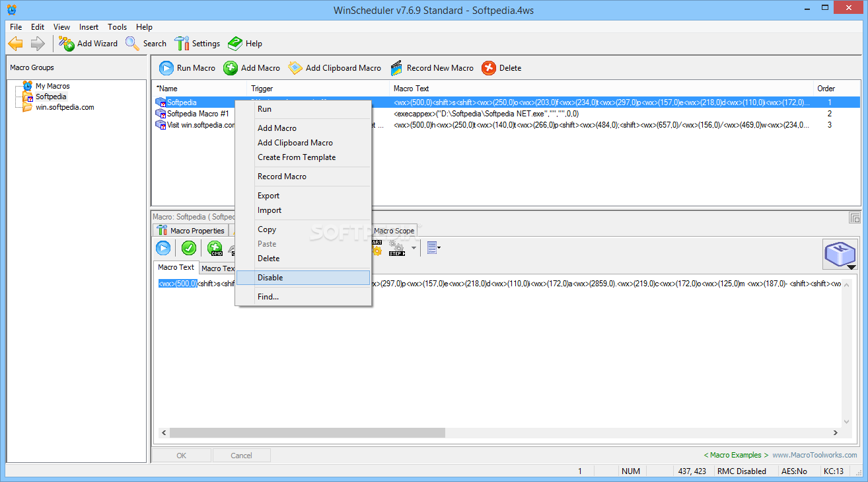Viewport: 868px width, 482px height.
Task: Click Run Macro in the macro toolbar
Action: [x=188, y=68]
